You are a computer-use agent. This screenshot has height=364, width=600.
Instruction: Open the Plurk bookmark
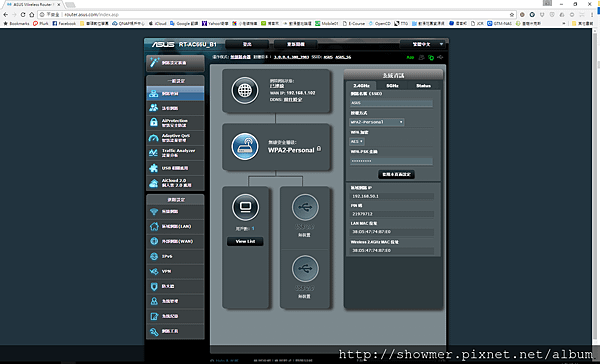(41, 23)
